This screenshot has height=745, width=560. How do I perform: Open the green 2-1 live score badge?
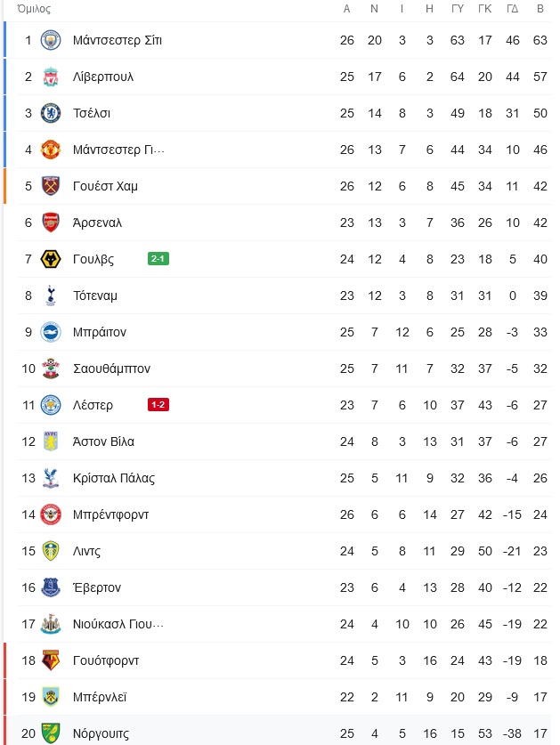point(158,259)
